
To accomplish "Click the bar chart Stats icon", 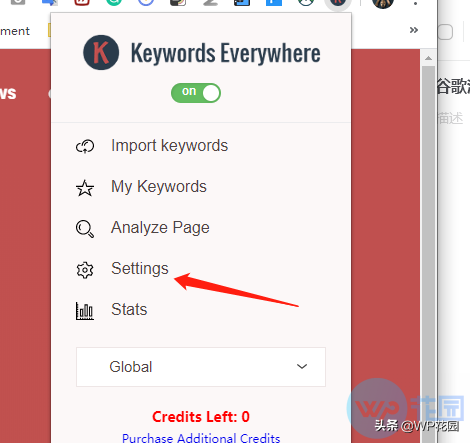I will (x=85, y=311).
